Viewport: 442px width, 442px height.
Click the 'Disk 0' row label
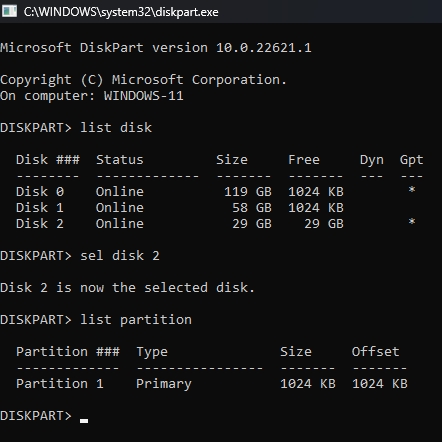coord(40,192)
